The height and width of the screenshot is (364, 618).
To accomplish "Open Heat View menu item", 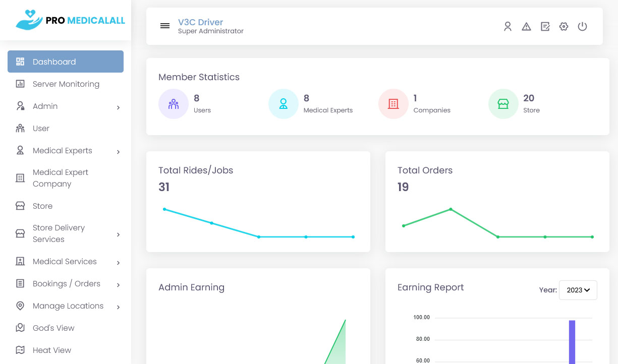I will click(66, 350).
